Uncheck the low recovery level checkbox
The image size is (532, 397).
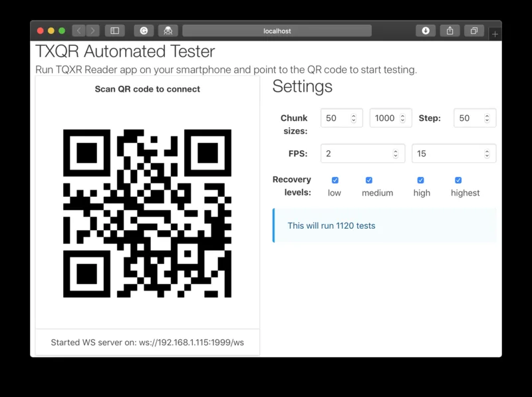[x=335, y=180]
